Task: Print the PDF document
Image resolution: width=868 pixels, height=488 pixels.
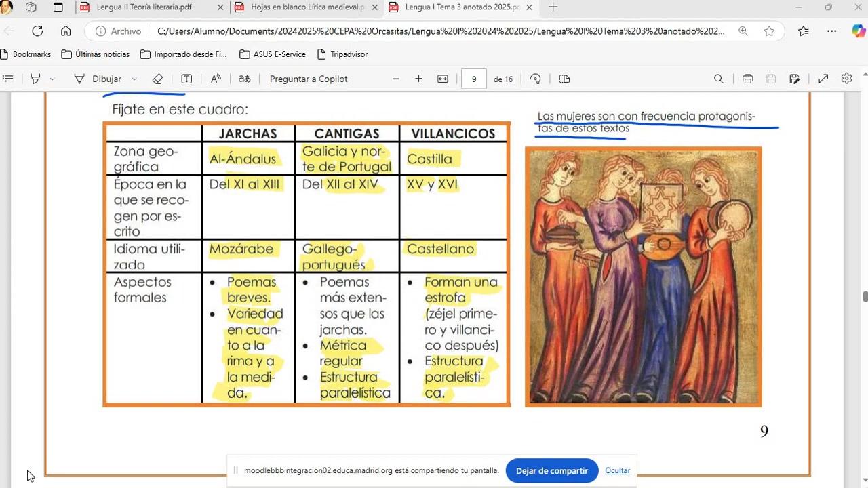Action: (747, 79)
